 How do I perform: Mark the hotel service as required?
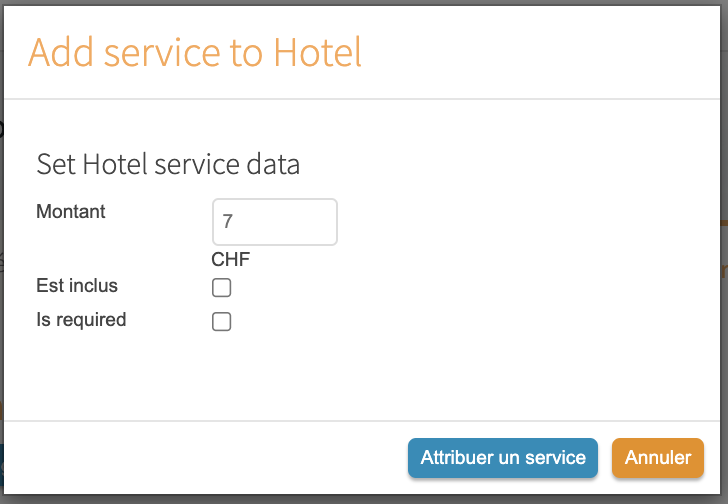tap(222, 322)
